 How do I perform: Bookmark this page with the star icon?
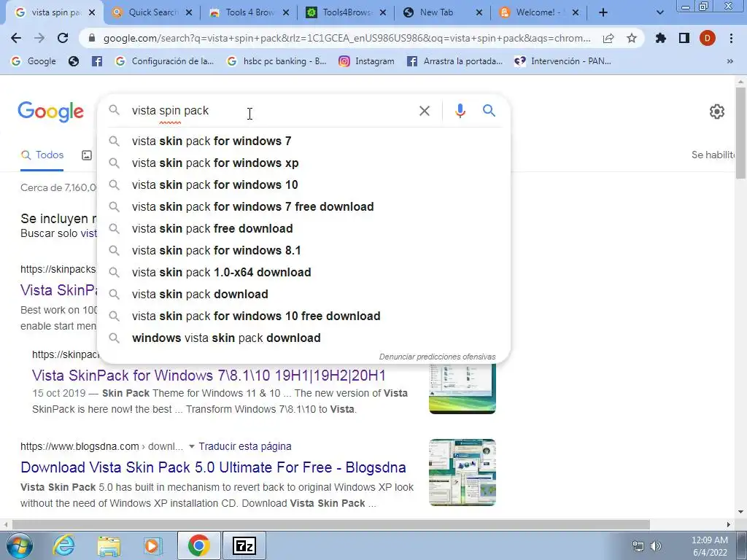(x=632, y=38)
